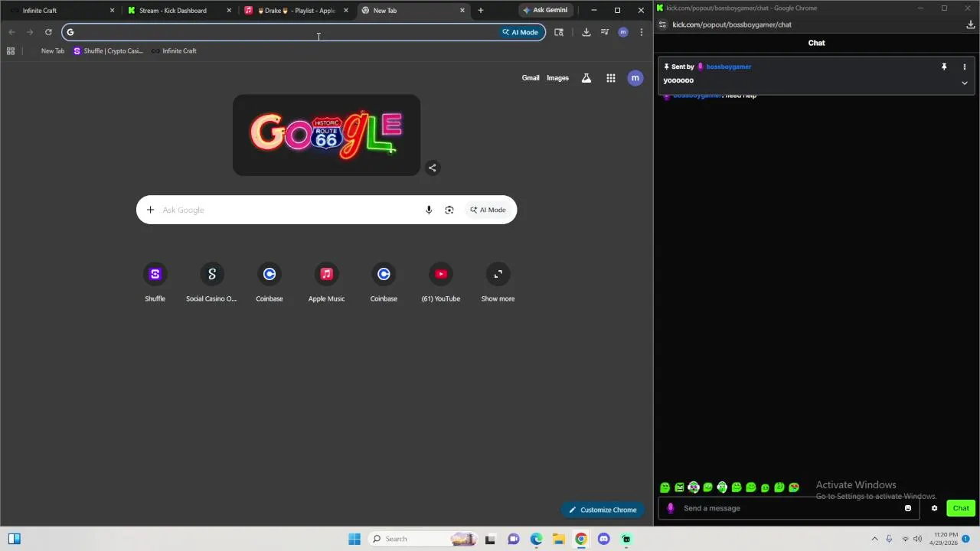Click the Kick chat window URL

point(732,24)
